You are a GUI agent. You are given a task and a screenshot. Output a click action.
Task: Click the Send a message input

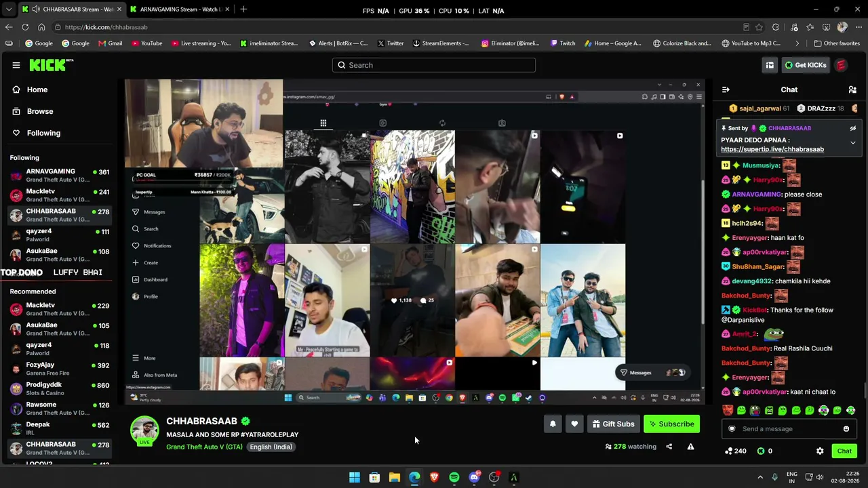(789, 429)
